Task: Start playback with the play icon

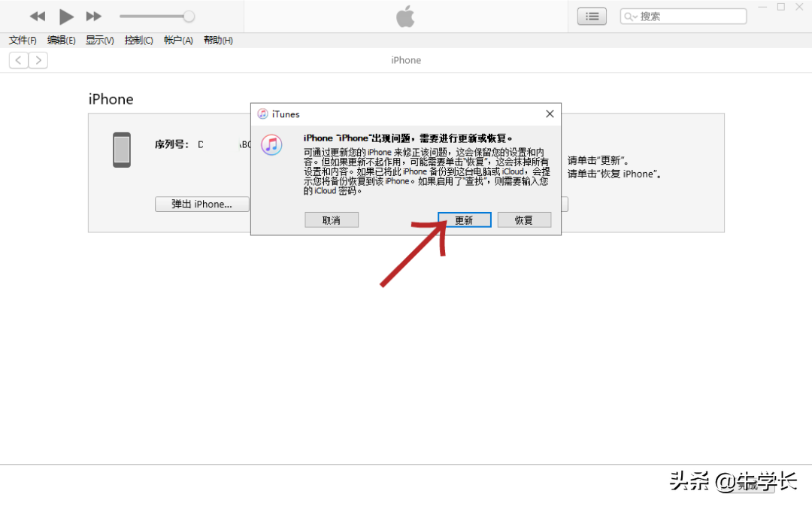Action: click(x=65, y=17)
